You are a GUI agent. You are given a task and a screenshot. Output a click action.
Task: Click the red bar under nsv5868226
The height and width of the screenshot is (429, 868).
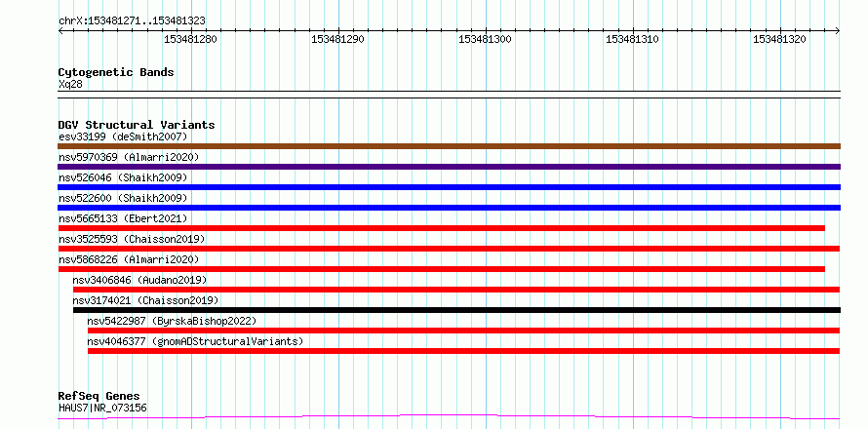click(x=441, y=269)
